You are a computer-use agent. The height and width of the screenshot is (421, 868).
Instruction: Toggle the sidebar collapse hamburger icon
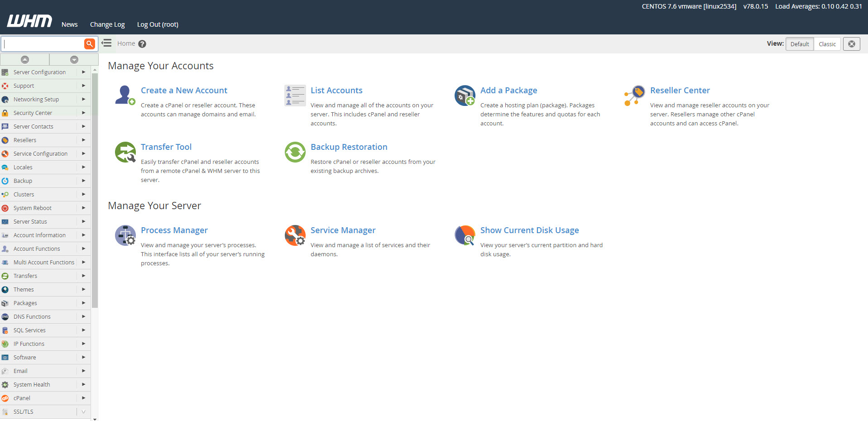coord(106,43)
